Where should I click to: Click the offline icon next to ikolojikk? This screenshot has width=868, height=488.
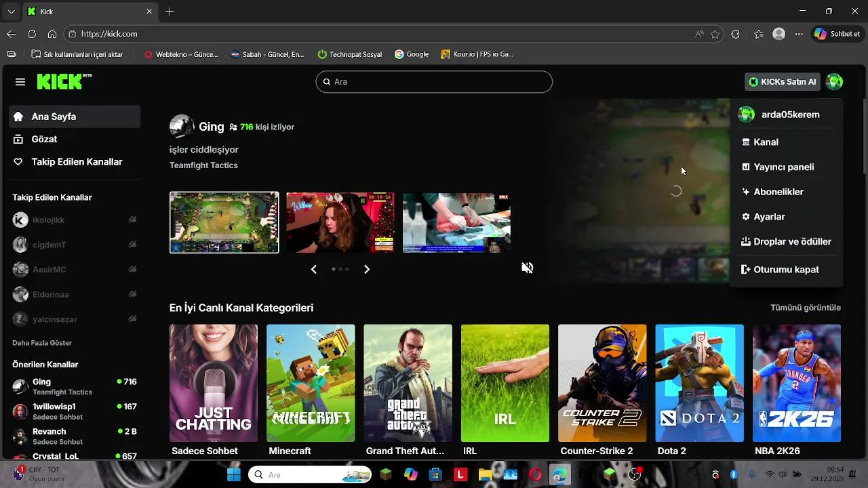coord(132,220)
